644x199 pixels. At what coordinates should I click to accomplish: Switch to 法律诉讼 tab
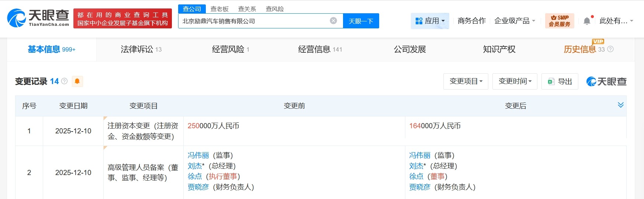coord(141,49)
